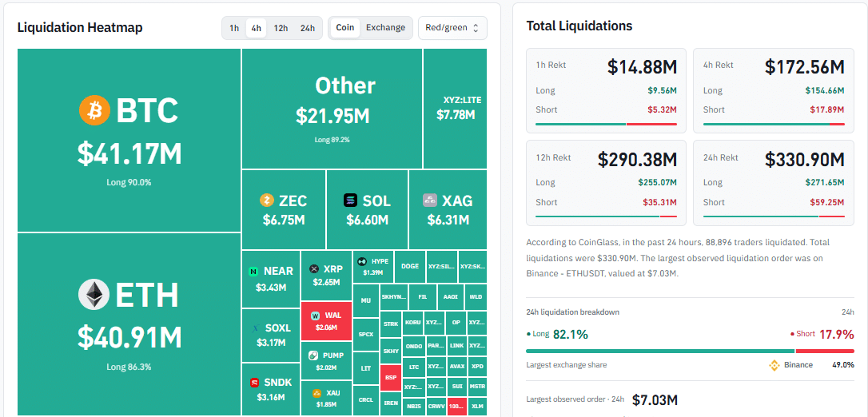Image resolution: width=868 pixels, height=417 pixels.
Task: Click the AAOI heatmap tile
Action: (x=451, y=297)
